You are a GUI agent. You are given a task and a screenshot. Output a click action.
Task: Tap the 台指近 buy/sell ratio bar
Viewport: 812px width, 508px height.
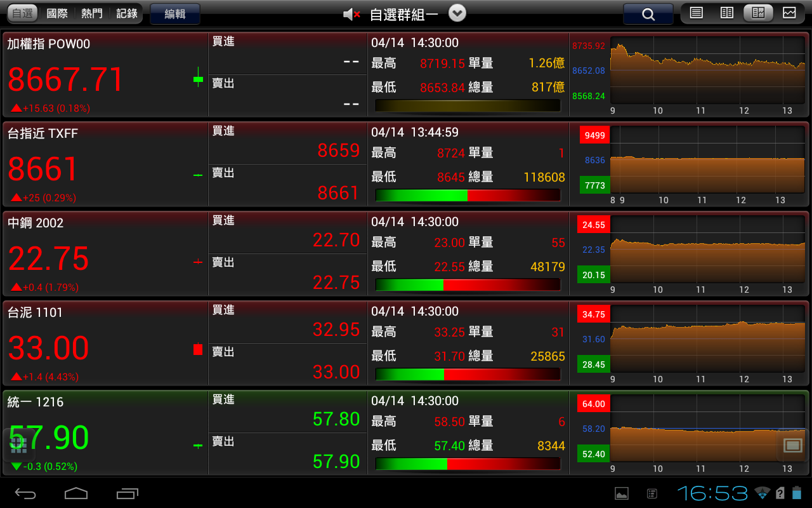click(x=468, y=195)
